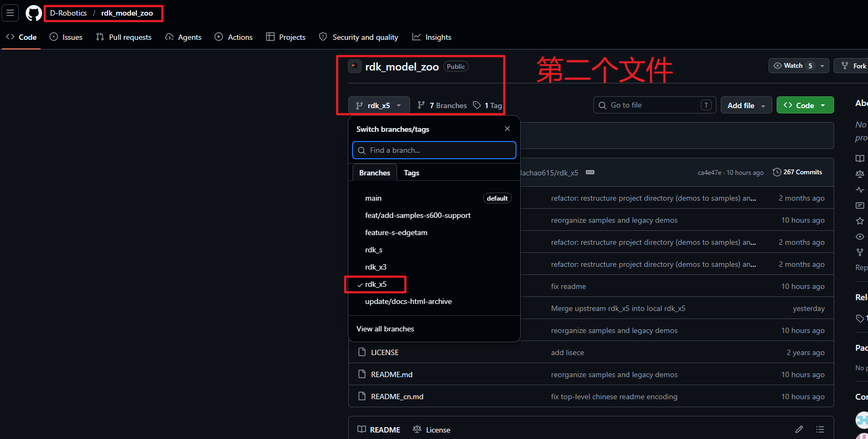This screenshot has height=439, width=868.
Task: Open the 267 Commits history link
Action: pyautogui.click(x=798, y=172)
